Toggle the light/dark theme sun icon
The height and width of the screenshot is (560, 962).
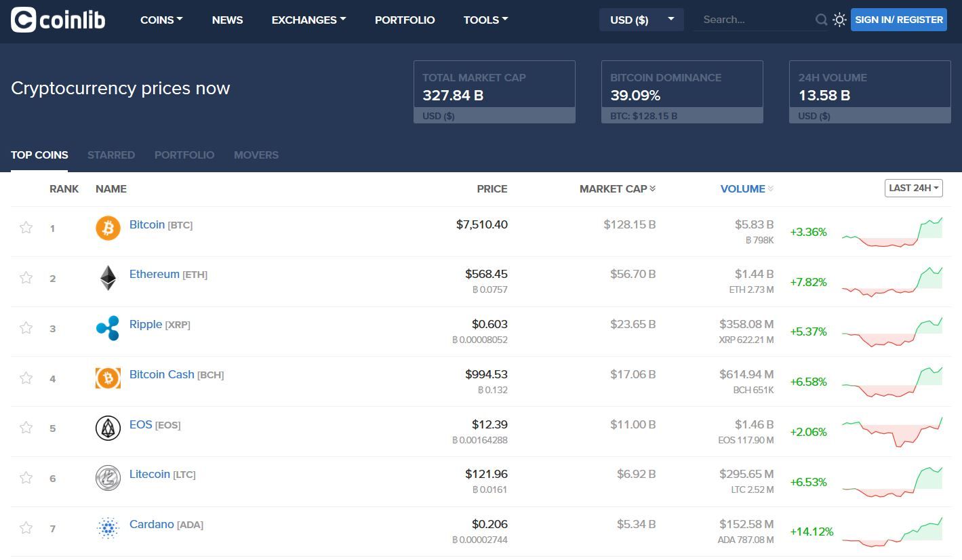click(839, 20)
